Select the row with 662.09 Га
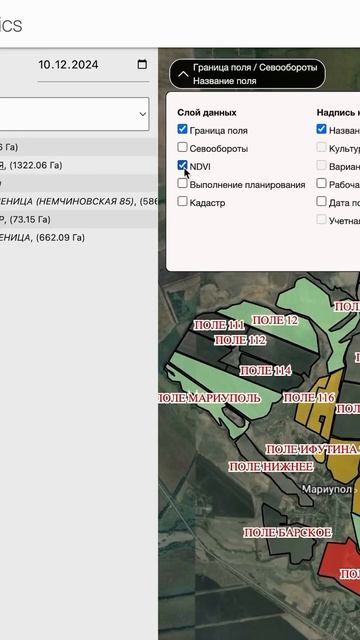 [78, 238]
